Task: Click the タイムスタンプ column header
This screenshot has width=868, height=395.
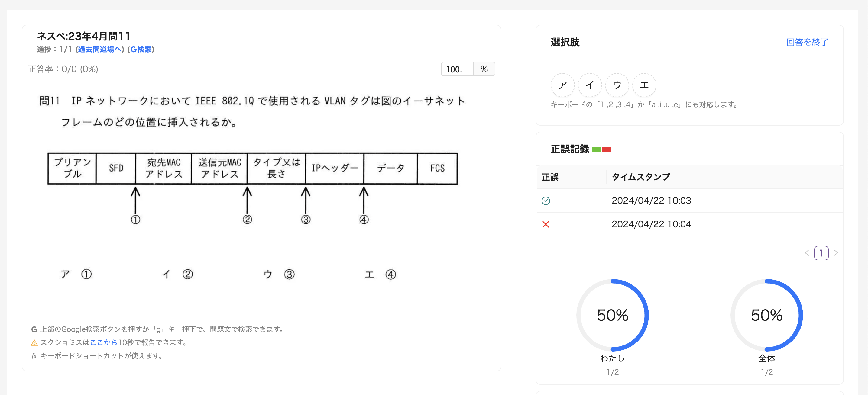Action: click(x=640, y=177)
